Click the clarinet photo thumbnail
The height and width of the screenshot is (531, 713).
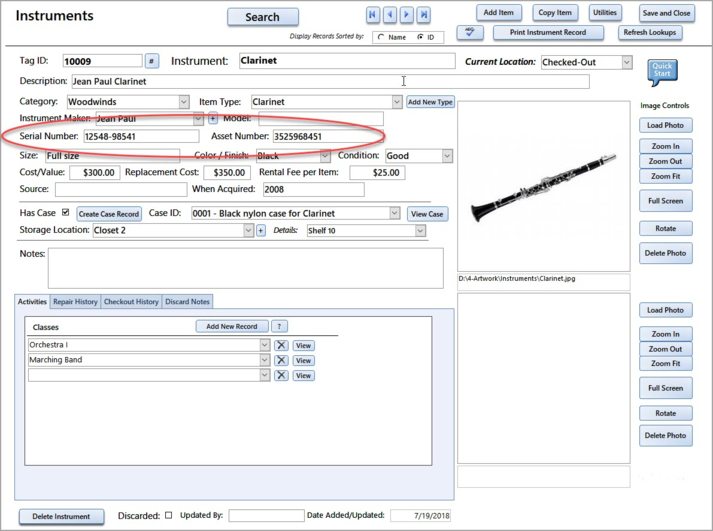[x=543, y=186]
